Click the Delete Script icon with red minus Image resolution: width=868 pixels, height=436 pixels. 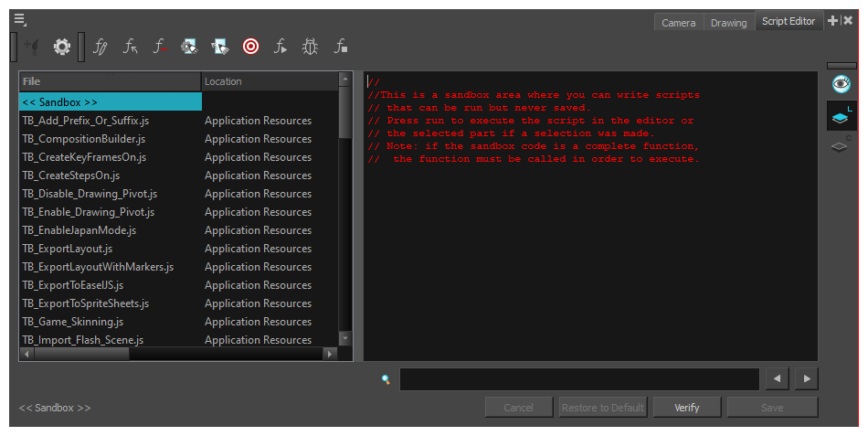pos(160,46)
